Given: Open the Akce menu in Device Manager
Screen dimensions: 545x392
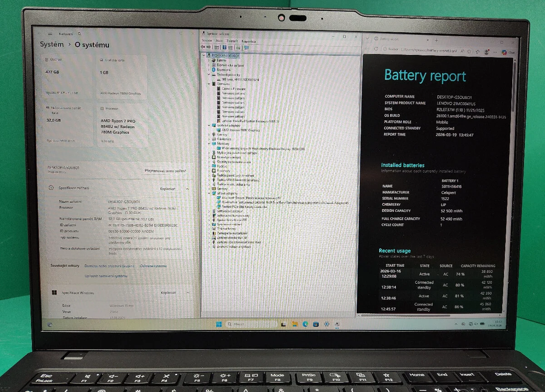Looking at the screenshot, I should (x=219, y=41).
